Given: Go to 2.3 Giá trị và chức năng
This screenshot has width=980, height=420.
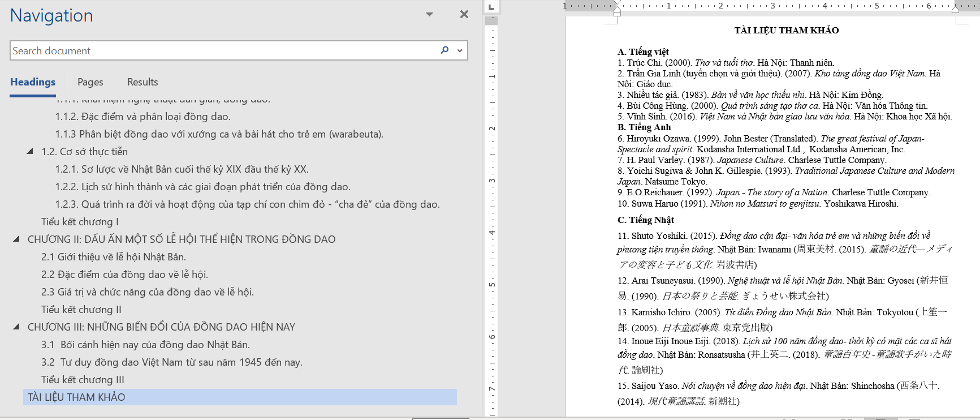Looking at the screenshot, I should [x=148, y=292].
